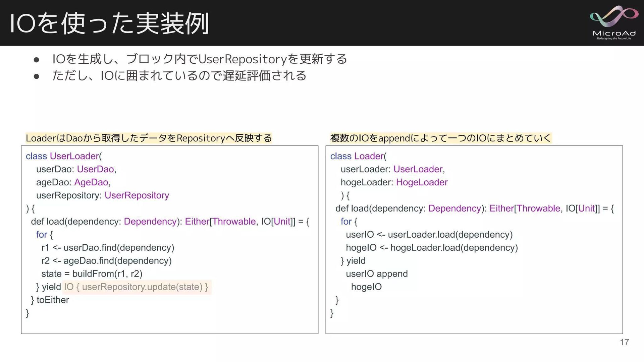644x362 pixels.
Task: Click 'r1 <- userDao.find(dependency)' line
Action: pyautogui.click(x=108, y=248)
